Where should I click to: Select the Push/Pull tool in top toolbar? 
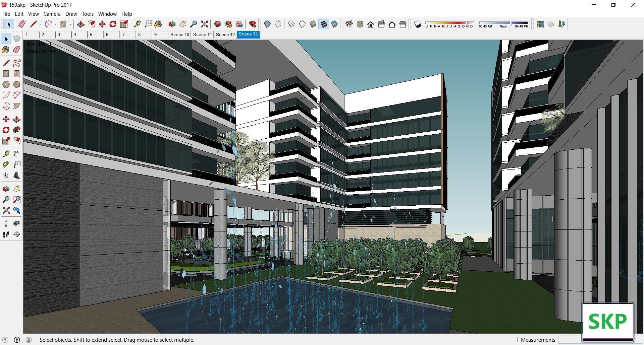coord(81,24)
